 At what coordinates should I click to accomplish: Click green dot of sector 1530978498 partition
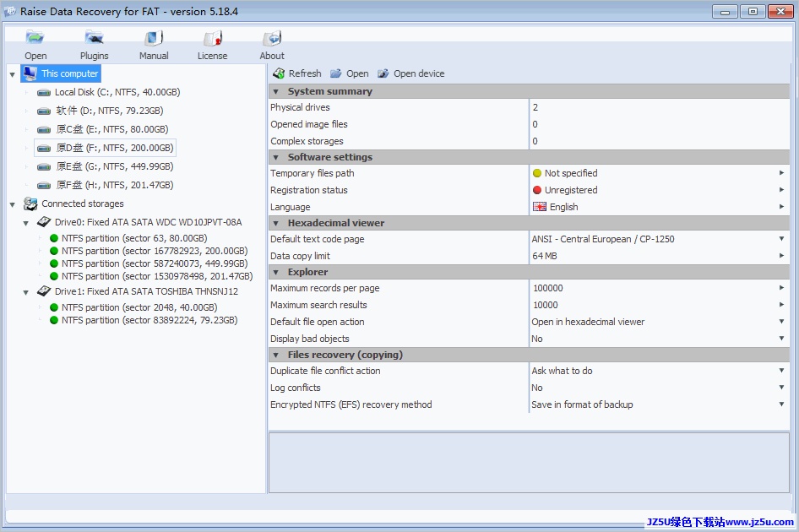(x=54, y=276)
